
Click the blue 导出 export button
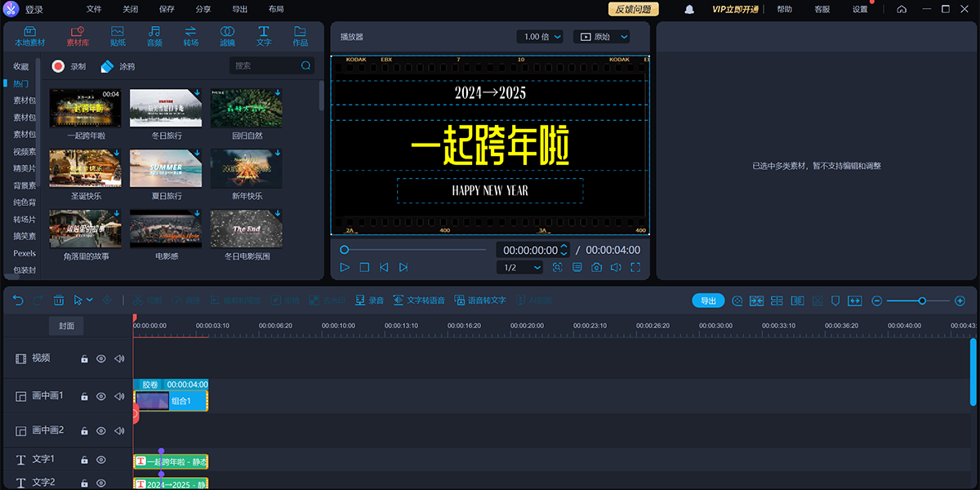click(x=707, y=300)
